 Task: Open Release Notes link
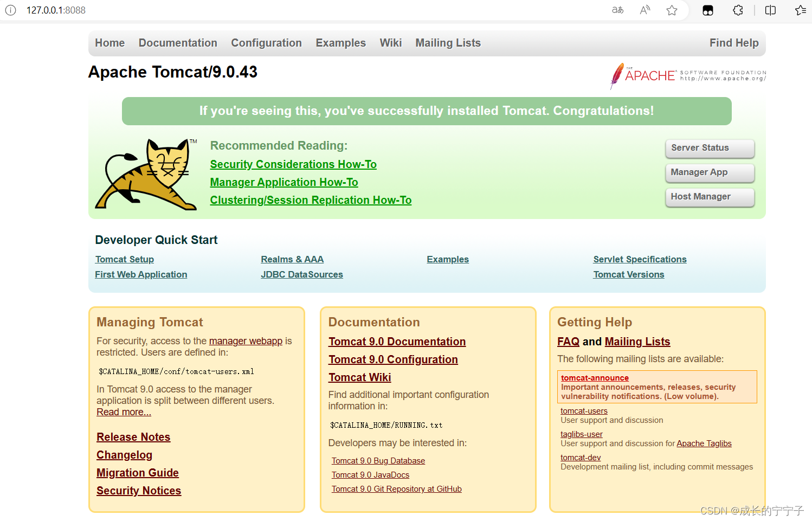[133, 437]
